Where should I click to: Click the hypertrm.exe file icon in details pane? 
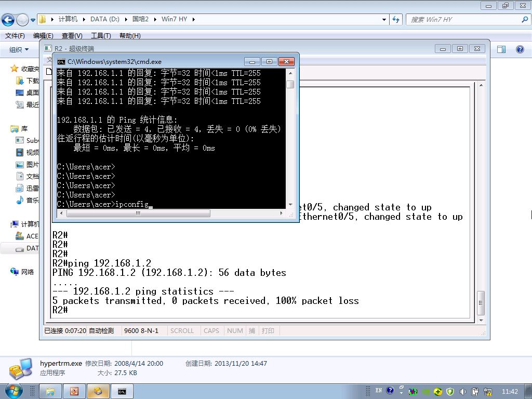coord(21,368)
